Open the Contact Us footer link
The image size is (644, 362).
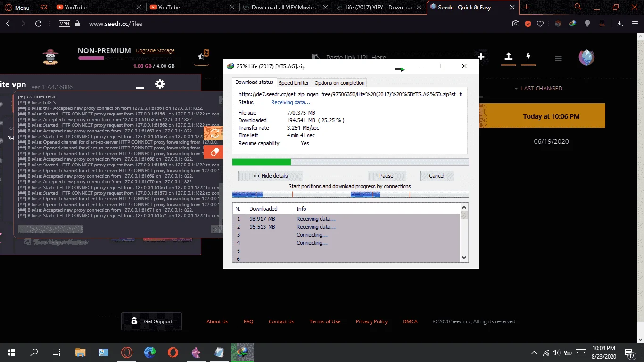[281, 321]
